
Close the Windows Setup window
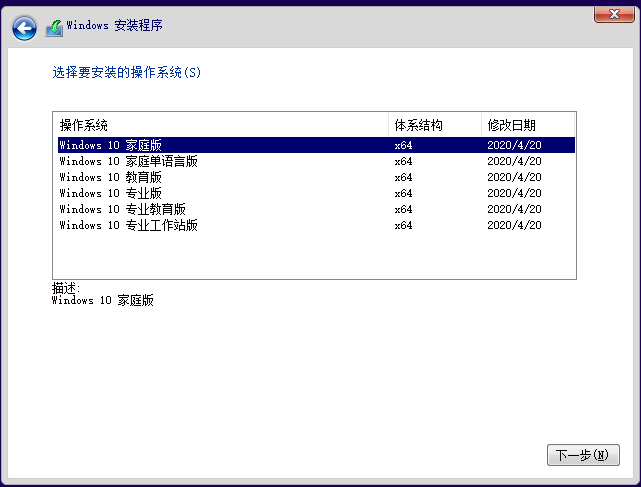pos(614,14)
